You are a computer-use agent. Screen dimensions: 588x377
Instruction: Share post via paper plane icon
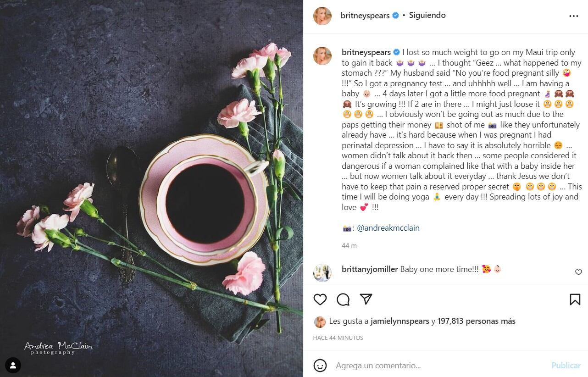366,299
